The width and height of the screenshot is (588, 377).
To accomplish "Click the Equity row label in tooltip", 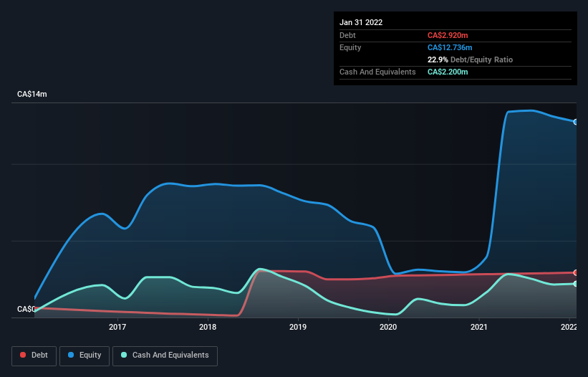I will coord(350,47).
